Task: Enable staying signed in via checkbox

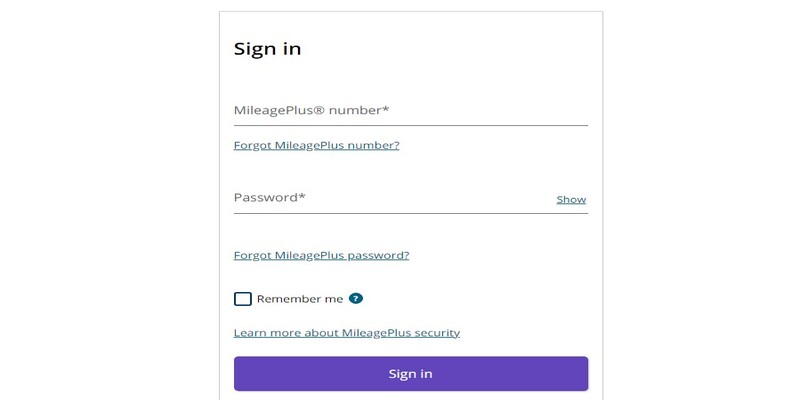Action: (243, 299)
